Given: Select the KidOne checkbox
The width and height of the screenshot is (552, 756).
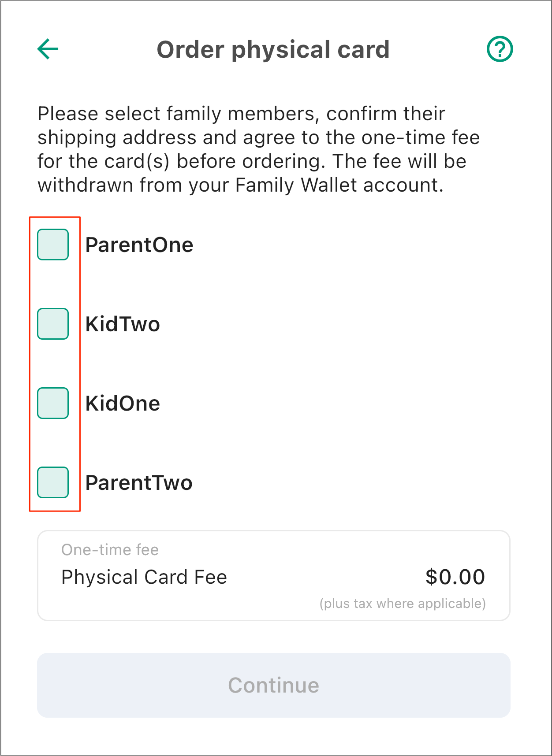Looking at the screenshot, I should click(53, 403).
